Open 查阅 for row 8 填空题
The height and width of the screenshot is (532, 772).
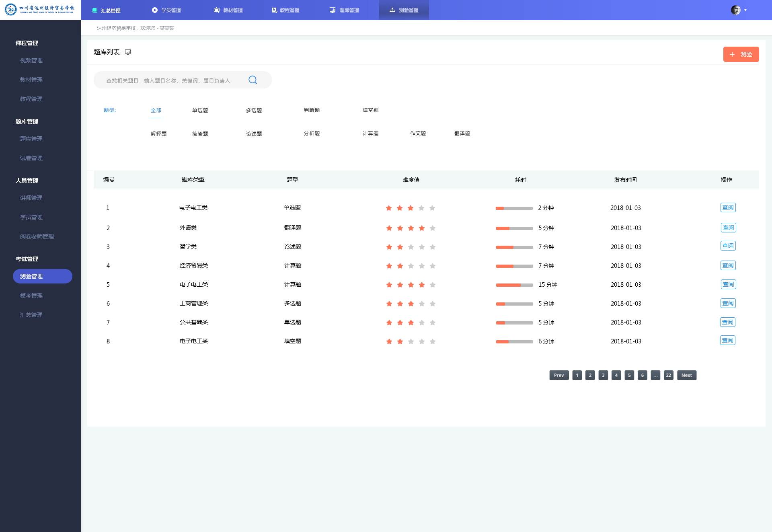coord(728,340)
